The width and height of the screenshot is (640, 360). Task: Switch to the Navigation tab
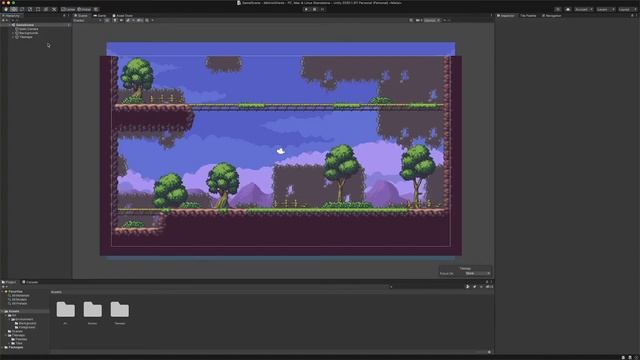(x=551, y=16)
